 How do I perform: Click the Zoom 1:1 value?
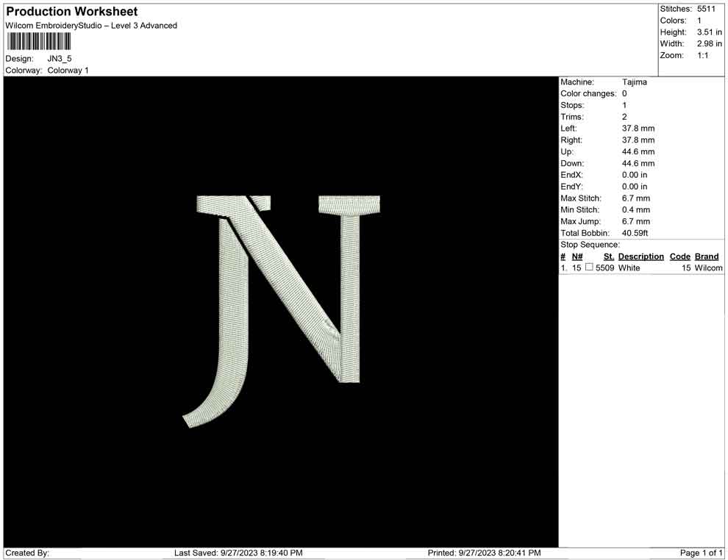[x=702, y=56]
